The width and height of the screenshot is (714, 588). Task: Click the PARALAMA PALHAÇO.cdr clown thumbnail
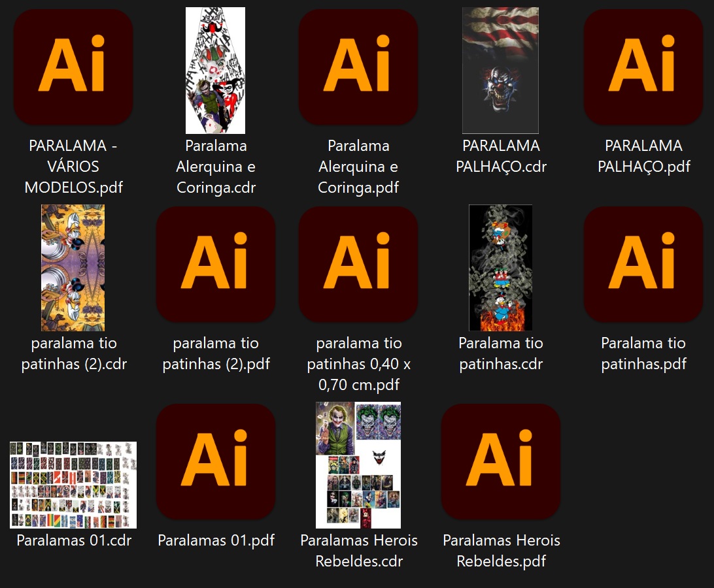[501, 71]
